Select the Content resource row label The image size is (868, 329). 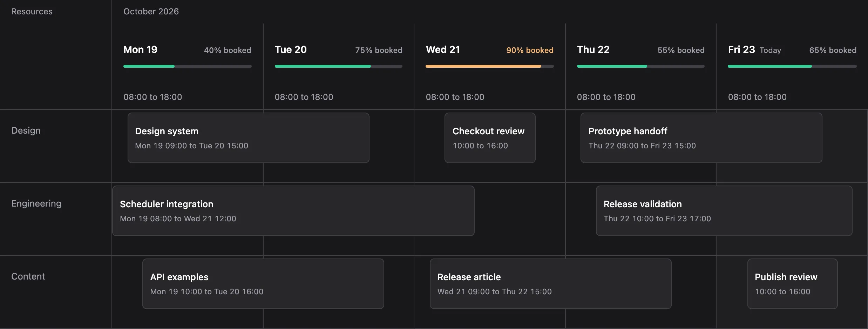point(28,276)
